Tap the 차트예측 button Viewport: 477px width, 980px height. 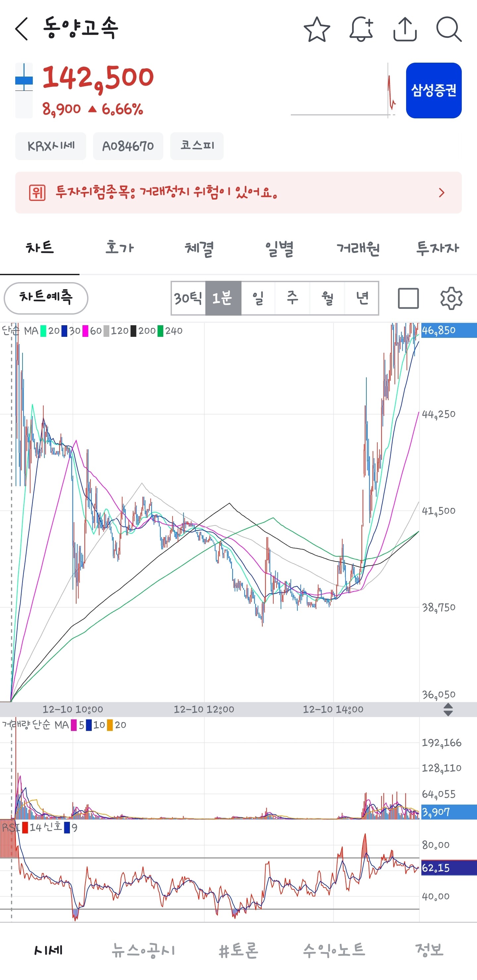(46, 298)
